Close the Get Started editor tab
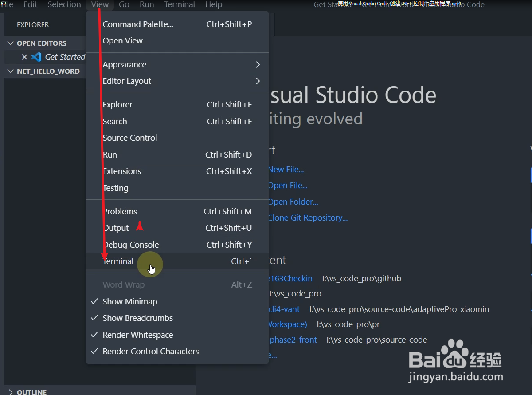 coord(24,57)
